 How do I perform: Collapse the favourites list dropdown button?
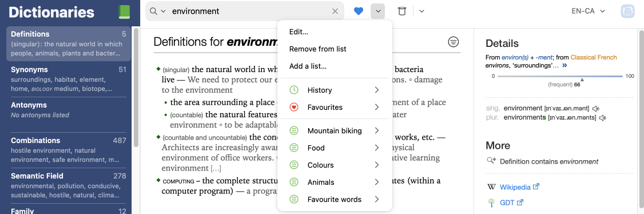pyautogui.click(x=378, y=11)
